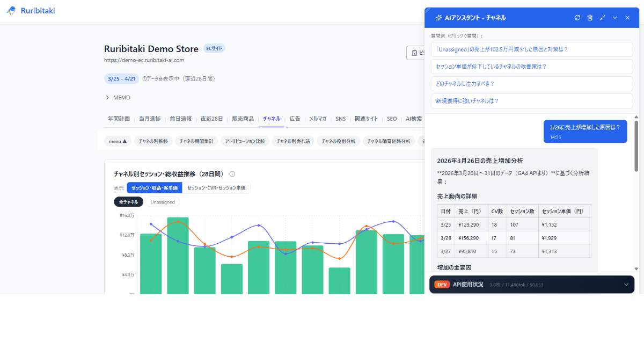Shrink the AI assistant panel with arrows icon
Viewport: 644px width, 349px height.
click(602, 18)
